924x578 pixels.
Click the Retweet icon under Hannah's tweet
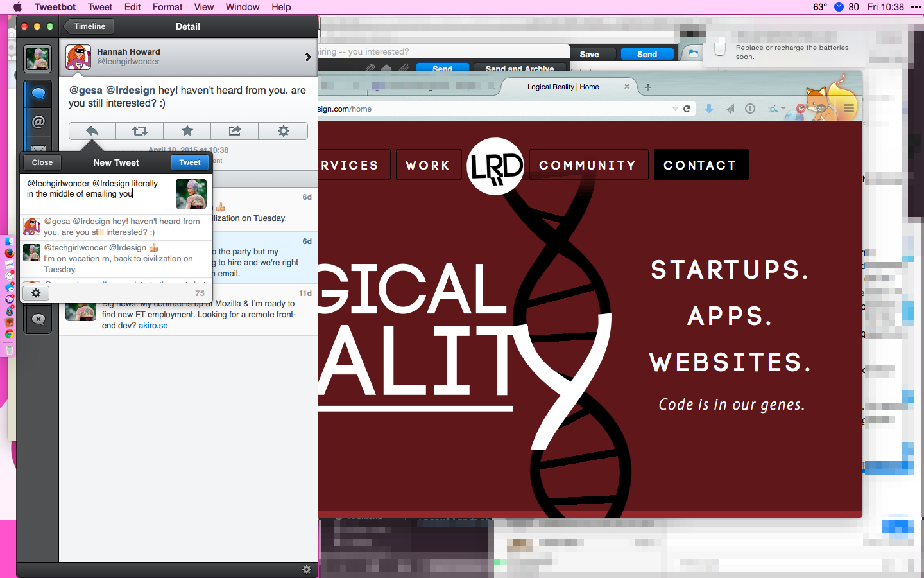(140, 131)
